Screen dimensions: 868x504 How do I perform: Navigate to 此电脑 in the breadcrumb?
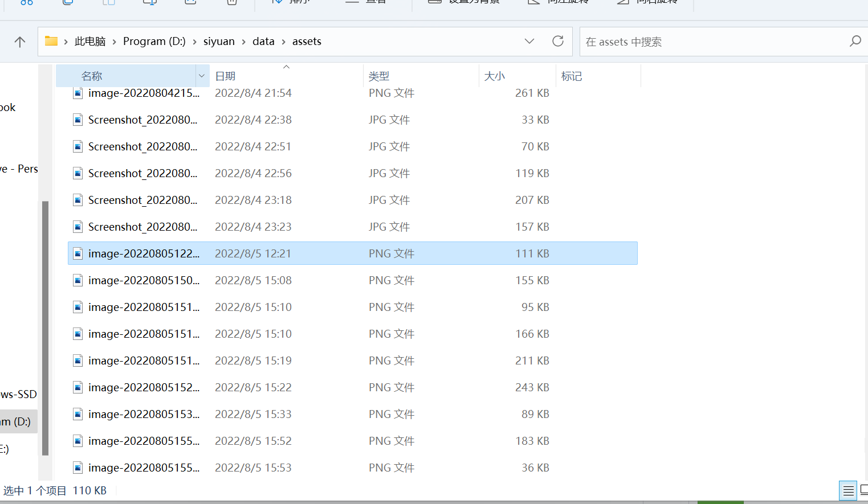(90, 41)
